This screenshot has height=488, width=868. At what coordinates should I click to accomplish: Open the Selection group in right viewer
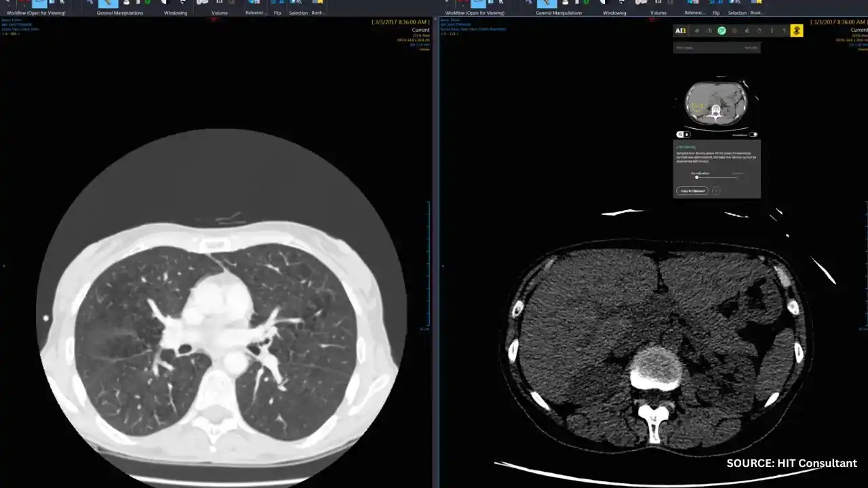click(x=737, y=13)
